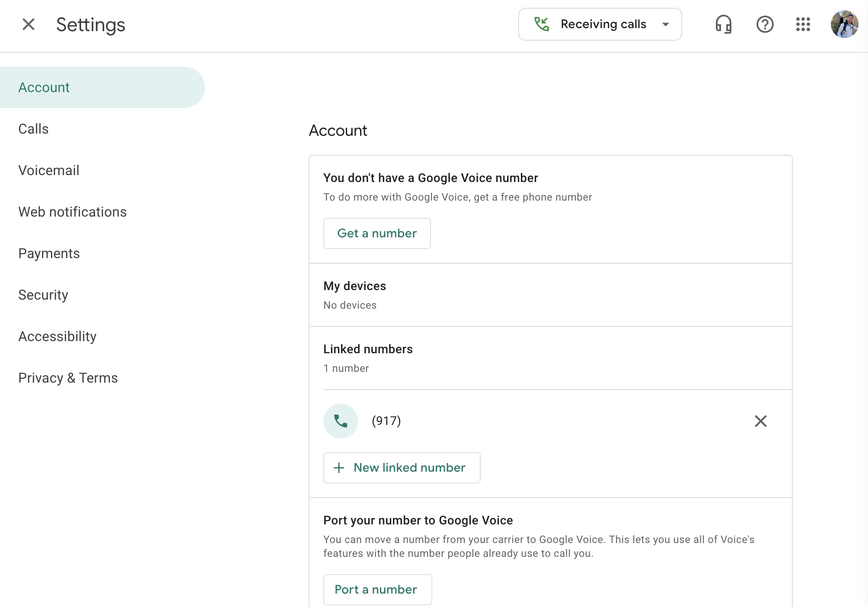Image resolution: width=868 pixels, height=607 pixels.
Task: Expand the Receiving calls dropdown arrow
Action: 666,24
